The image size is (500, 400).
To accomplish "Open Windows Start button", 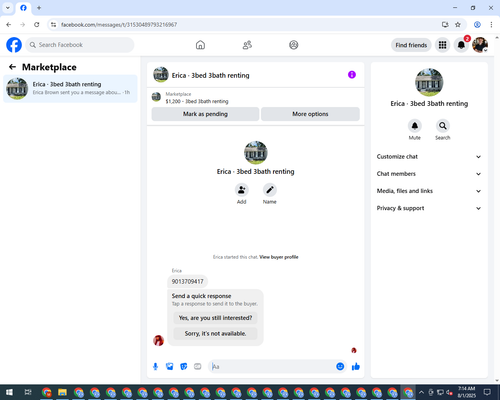I will 9,392.
